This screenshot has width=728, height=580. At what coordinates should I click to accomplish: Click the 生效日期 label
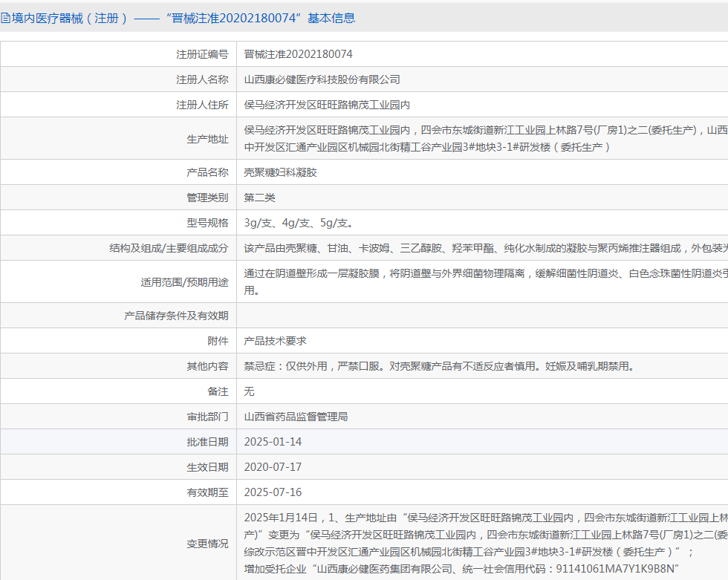click(207, 467)
